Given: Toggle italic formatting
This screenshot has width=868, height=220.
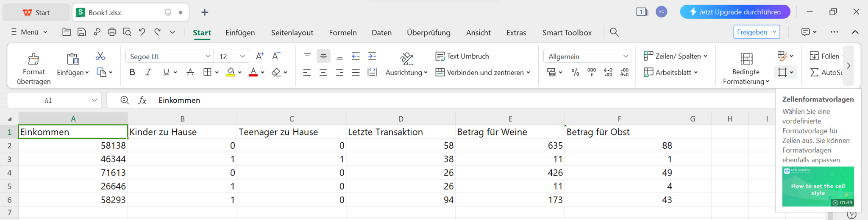Looking at the screenshot, I should click(148, 72).
